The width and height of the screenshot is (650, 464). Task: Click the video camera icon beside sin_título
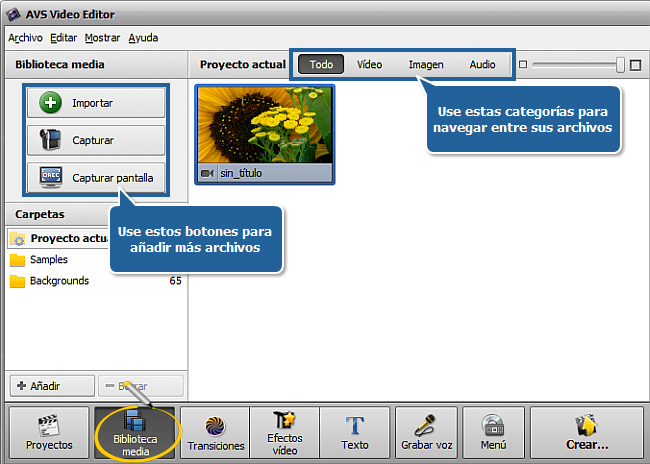coord(207,173)
